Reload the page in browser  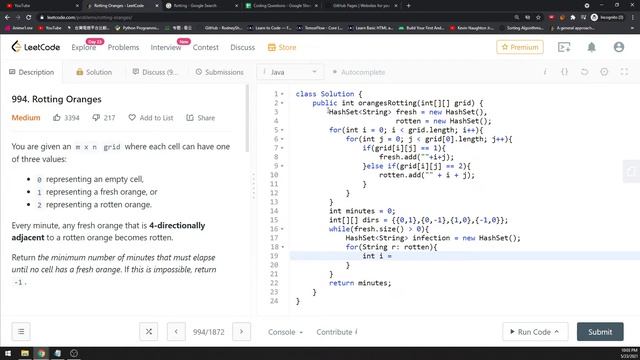click(29, 17)
